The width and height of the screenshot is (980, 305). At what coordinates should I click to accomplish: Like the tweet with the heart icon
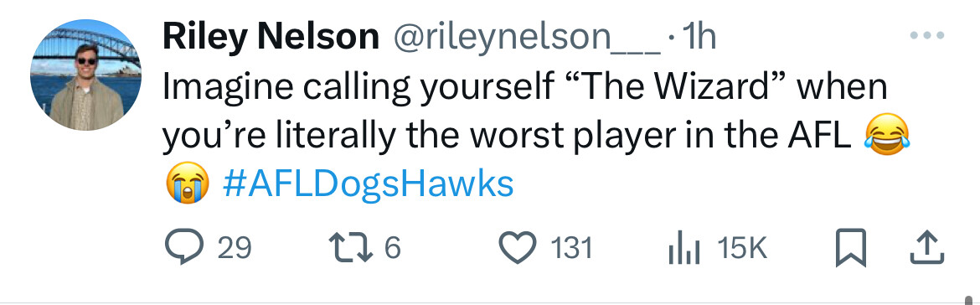pyautogui.click(x=518, y=247)
